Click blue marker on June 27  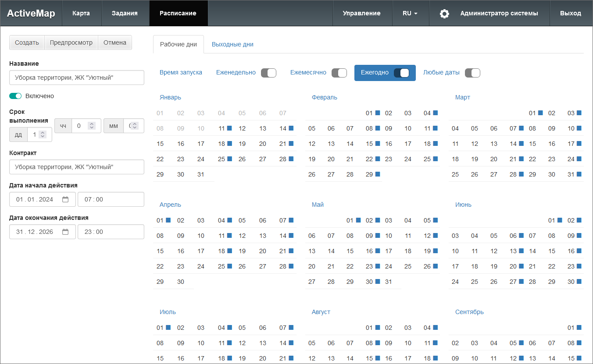pyautogui.click(x=521, y=282)
